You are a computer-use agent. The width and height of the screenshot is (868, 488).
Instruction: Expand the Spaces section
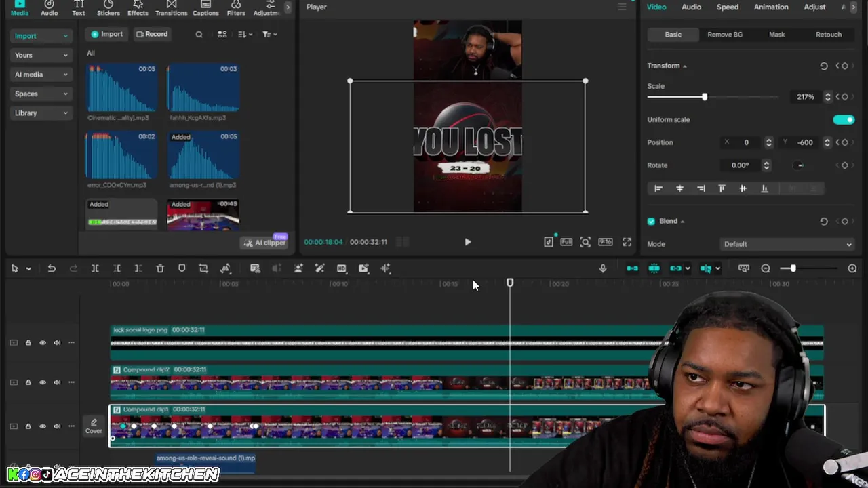coord(41,94)
